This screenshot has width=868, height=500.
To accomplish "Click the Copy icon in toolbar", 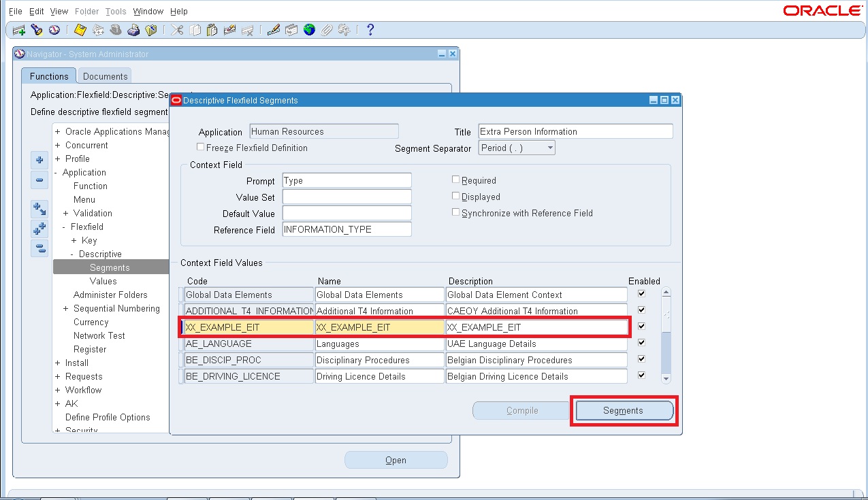I will [195, 30].
